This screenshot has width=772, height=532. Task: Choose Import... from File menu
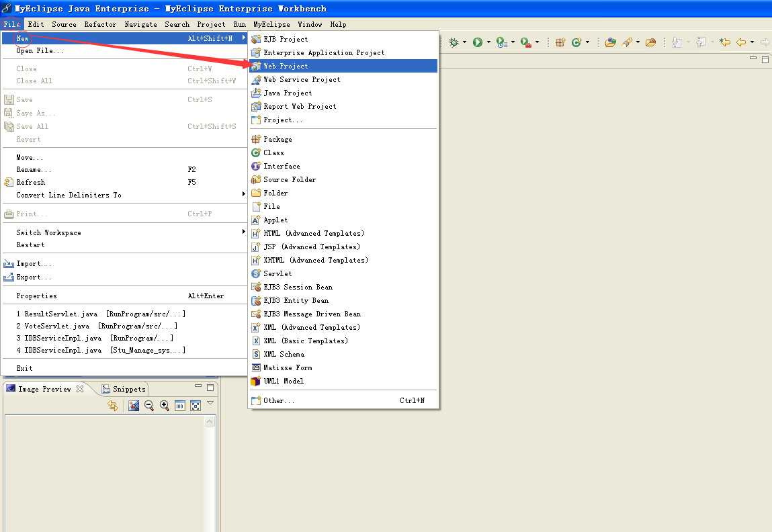pos(124,264)
